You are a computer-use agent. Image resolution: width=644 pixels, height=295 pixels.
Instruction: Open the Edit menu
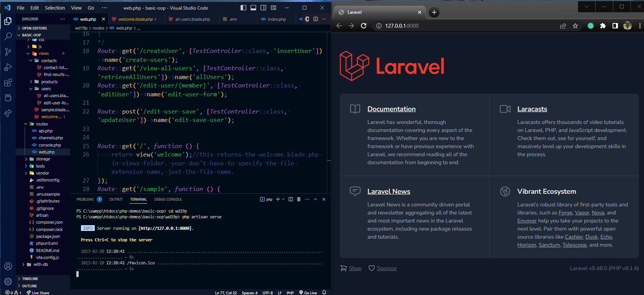[x=35, y=8]
